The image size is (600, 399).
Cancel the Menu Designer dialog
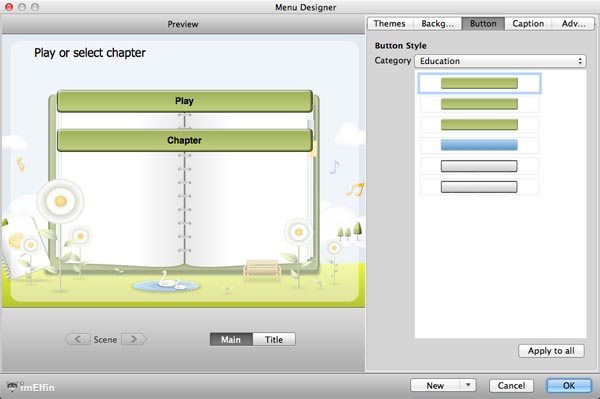point(511,385)
